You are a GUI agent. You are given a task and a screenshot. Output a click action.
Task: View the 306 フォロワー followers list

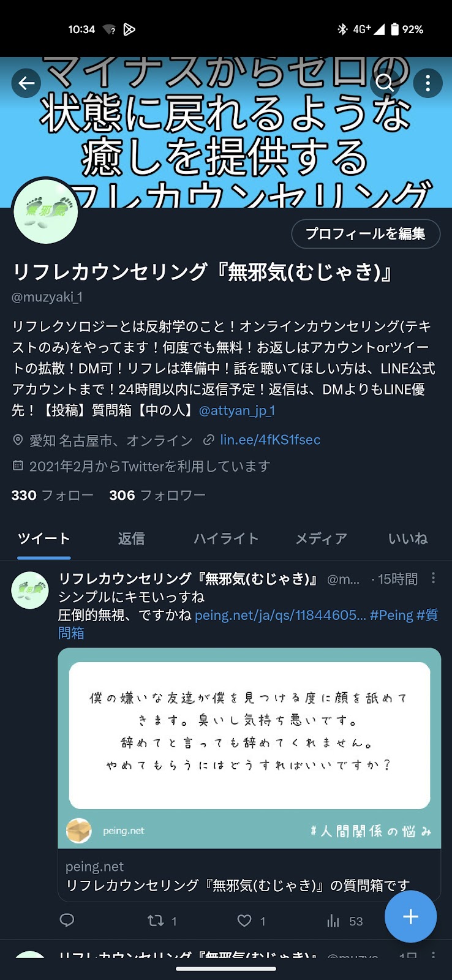(157, 496)
